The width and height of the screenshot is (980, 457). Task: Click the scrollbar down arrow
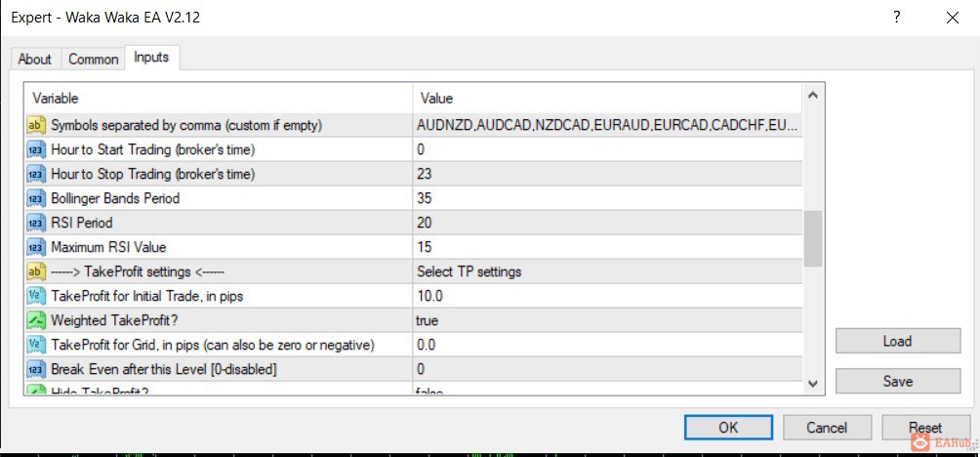[812, 383]
